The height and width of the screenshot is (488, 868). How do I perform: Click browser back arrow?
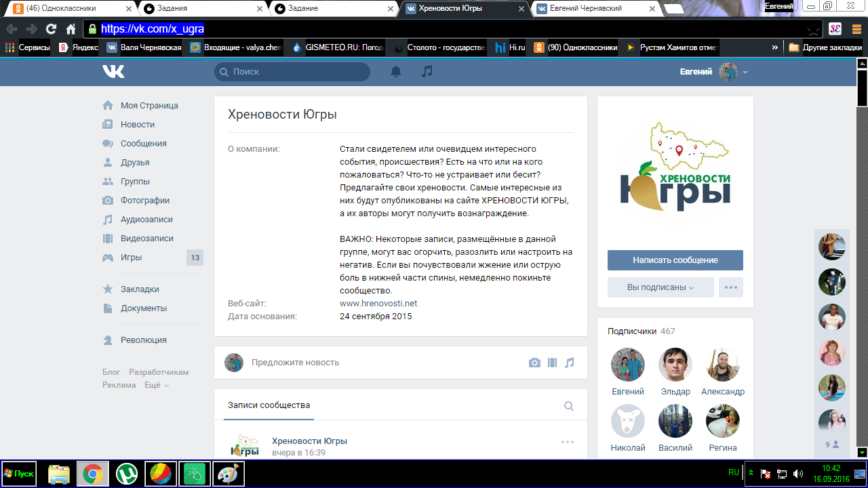(12, 29)
